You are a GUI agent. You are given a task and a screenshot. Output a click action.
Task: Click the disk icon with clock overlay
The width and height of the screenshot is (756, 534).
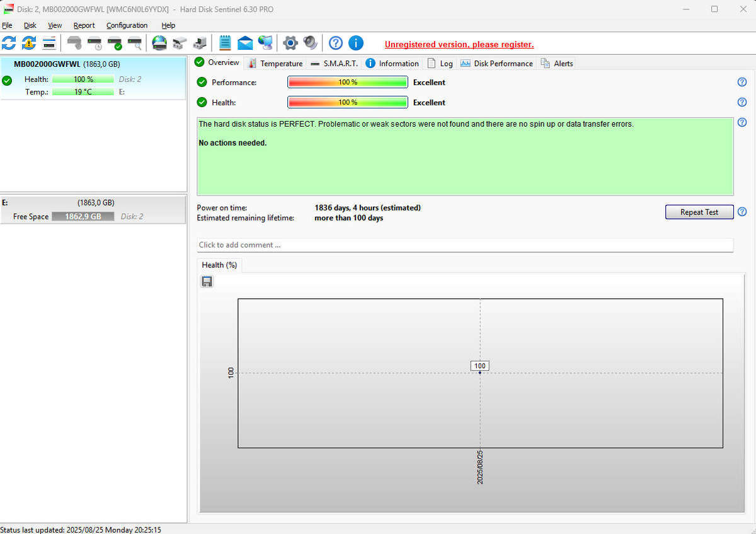tap(94, 43)
